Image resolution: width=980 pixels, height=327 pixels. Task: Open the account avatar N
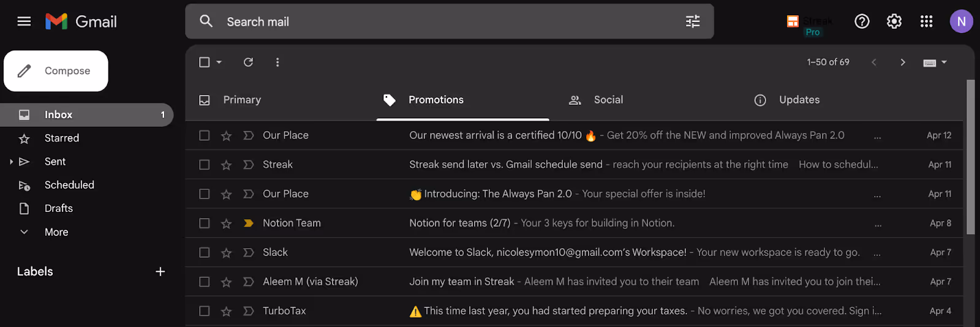point(961,21)
